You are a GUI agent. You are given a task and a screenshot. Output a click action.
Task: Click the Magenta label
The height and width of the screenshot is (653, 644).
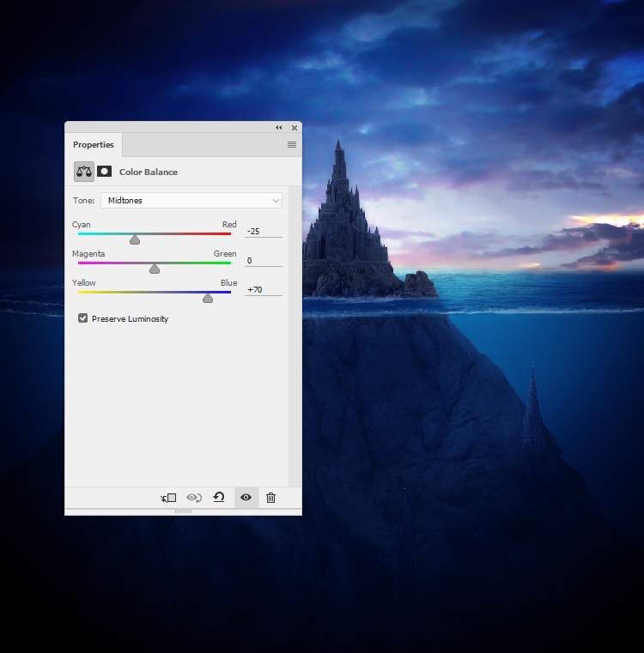[88, 254]
